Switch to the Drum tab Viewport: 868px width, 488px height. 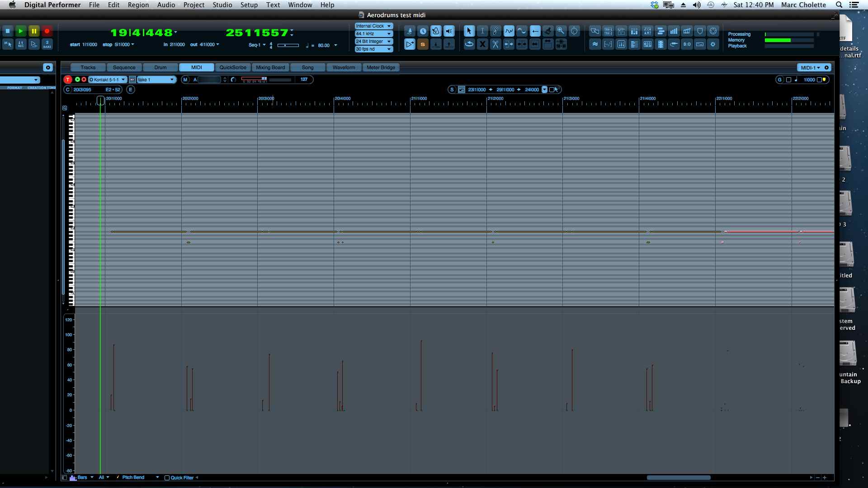160,67
